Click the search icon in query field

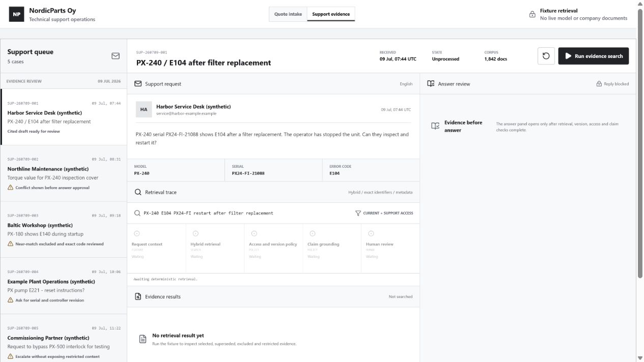137,213
